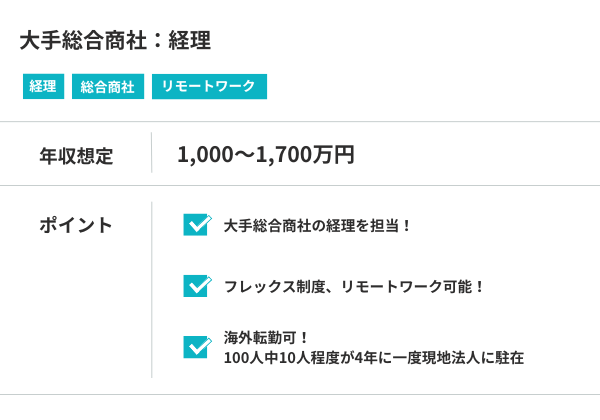The width and height of the screenshot is (600, 420).
Task: Click the 100人中10人程度 description line
Action: pos(374,357)
